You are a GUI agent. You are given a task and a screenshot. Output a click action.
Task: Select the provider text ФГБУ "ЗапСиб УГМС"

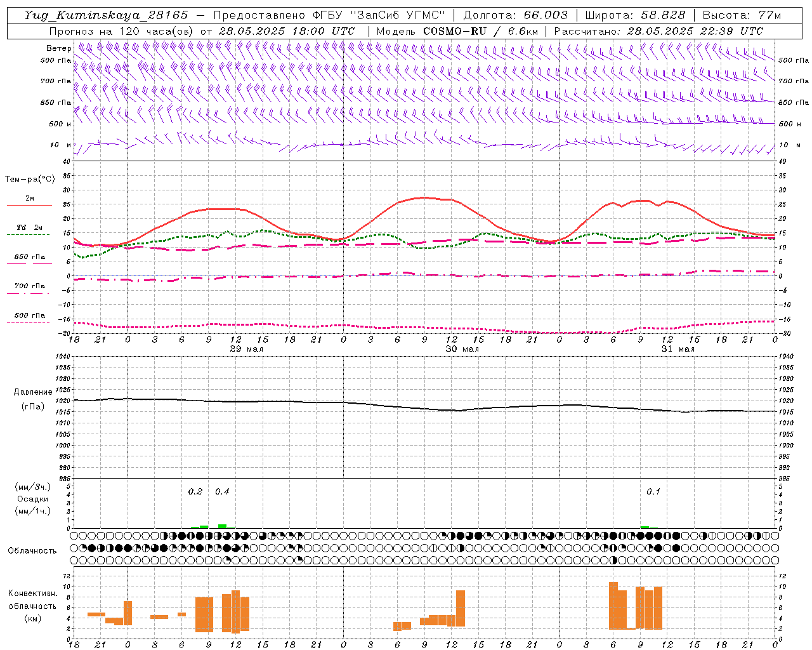pos(379,15)
